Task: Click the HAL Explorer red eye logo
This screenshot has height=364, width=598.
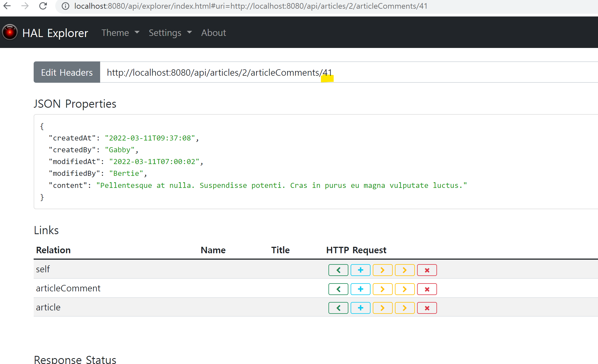Action: (x=10, y=33)
